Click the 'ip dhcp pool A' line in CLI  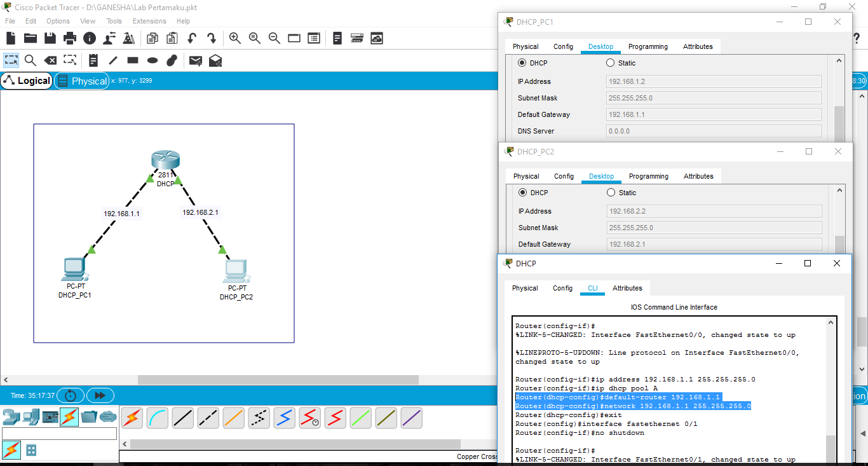click(x=587, y=388)
